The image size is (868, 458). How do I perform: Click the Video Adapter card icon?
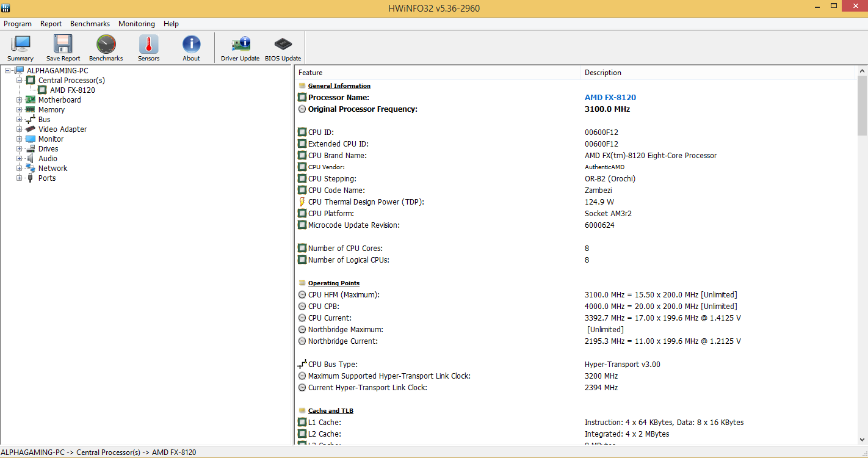tap(30, 129)
